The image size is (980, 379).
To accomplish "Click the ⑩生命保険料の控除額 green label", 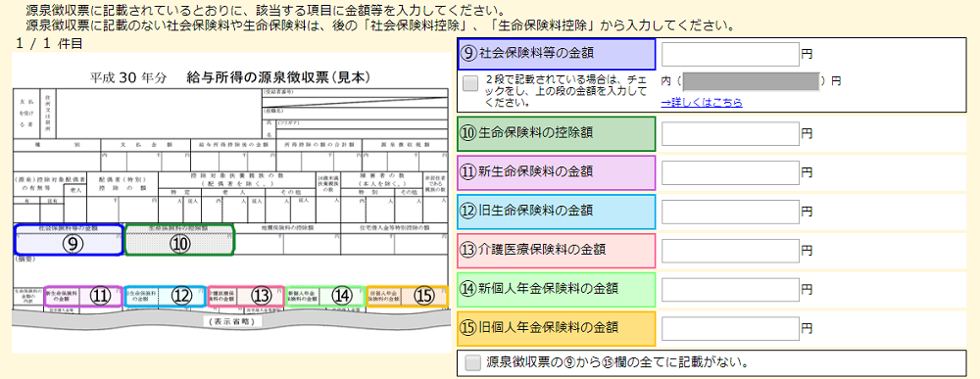I will [x=557, y=133].
